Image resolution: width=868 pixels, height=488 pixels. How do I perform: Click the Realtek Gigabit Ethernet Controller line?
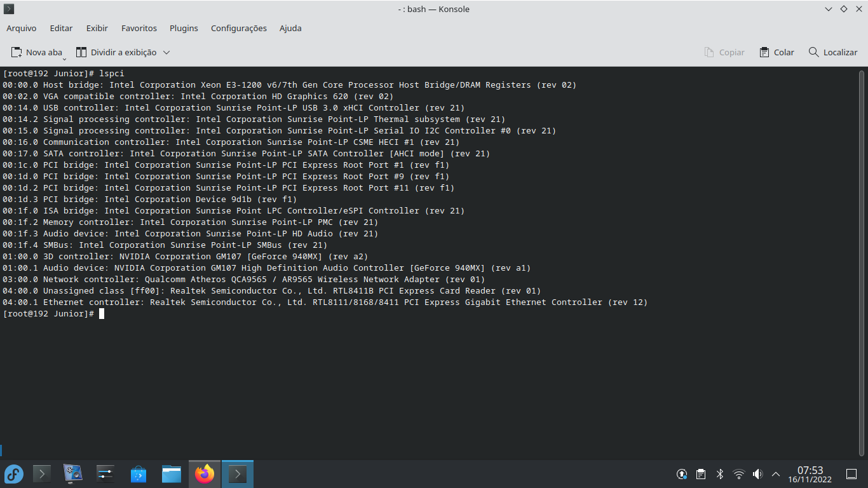tap(325, 302)
